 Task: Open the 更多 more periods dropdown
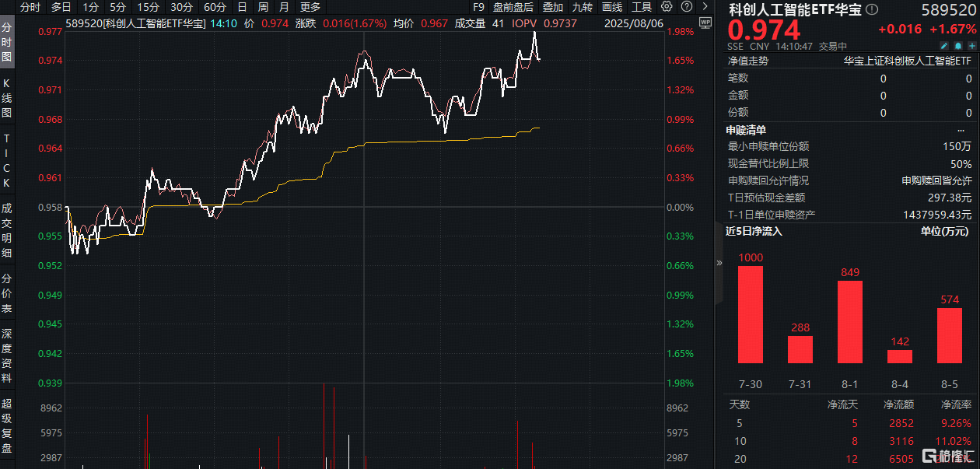[310, 7]
